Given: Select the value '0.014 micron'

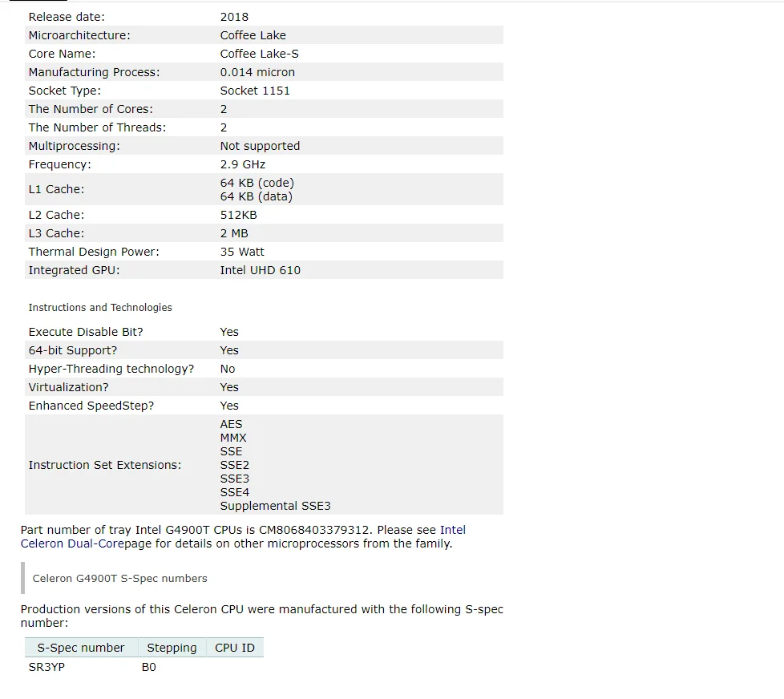Looking at the screenshot, I should 257,72.
